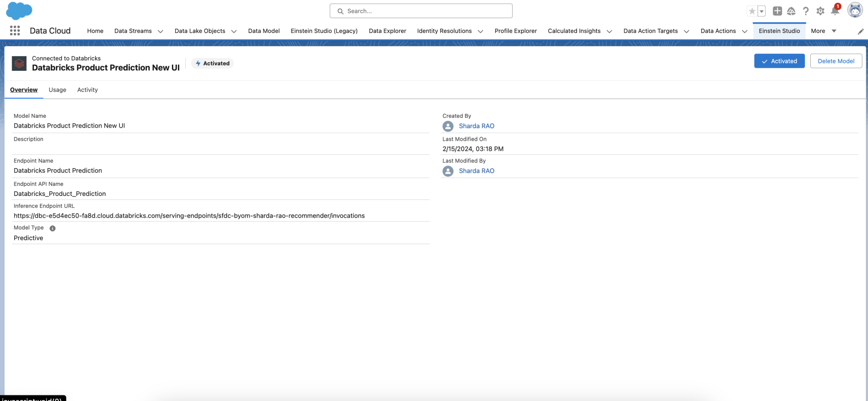868x401 pixels.
Task: Click the Databricks Product Prediction New UI heading
Action: tap(105, 68)
